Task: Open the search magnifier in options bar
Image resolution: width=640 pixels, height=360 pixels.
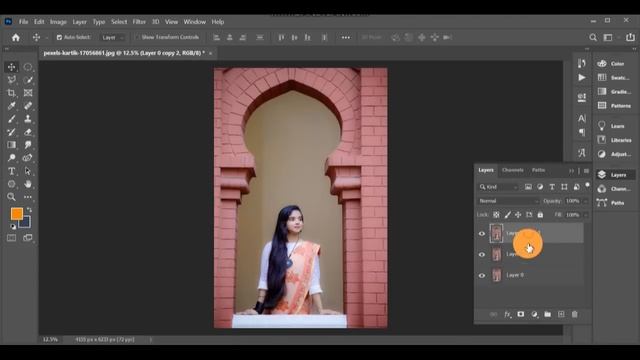Action: [x=593, y=38]
